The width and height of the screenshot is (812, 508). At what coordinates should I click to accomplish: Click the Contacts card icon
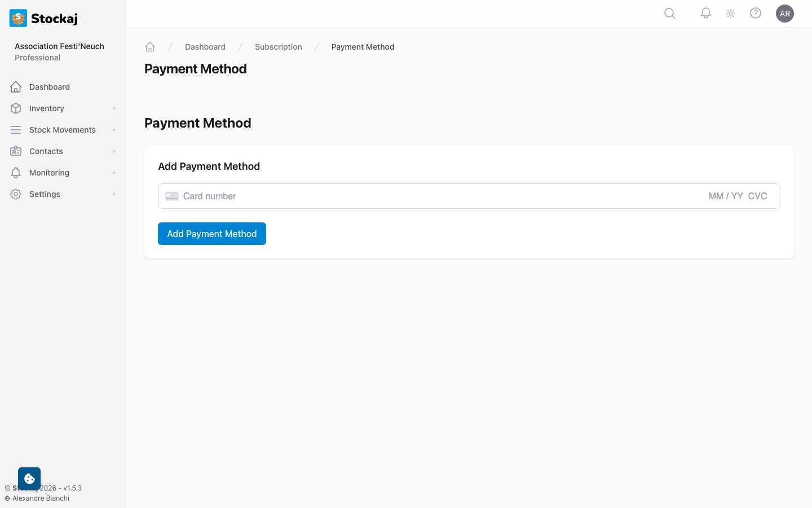click(16, 151)
